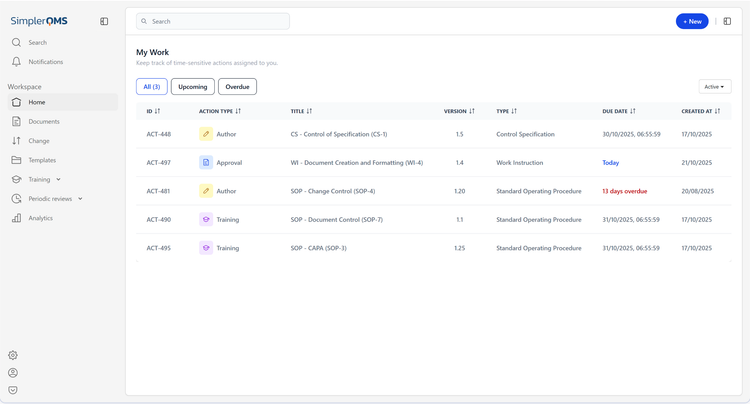Click the Periodic reviews clock icon

tap(16, 198)
